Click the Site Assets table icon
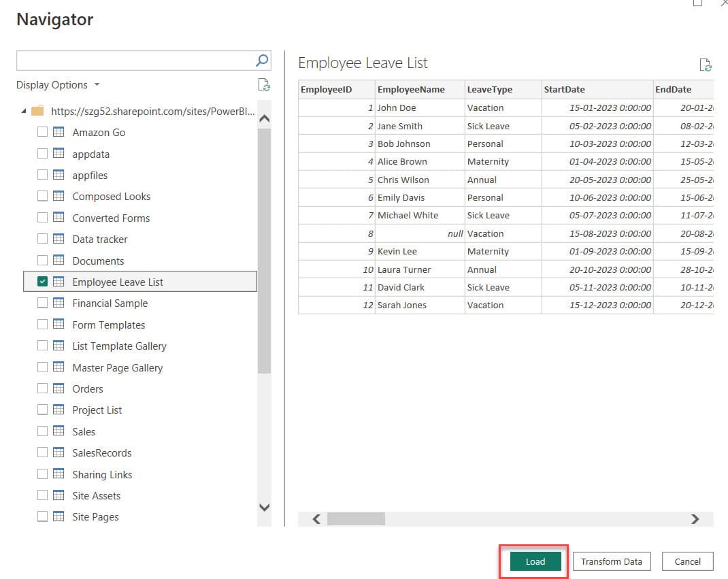728x579 pixels. point(59,495)
